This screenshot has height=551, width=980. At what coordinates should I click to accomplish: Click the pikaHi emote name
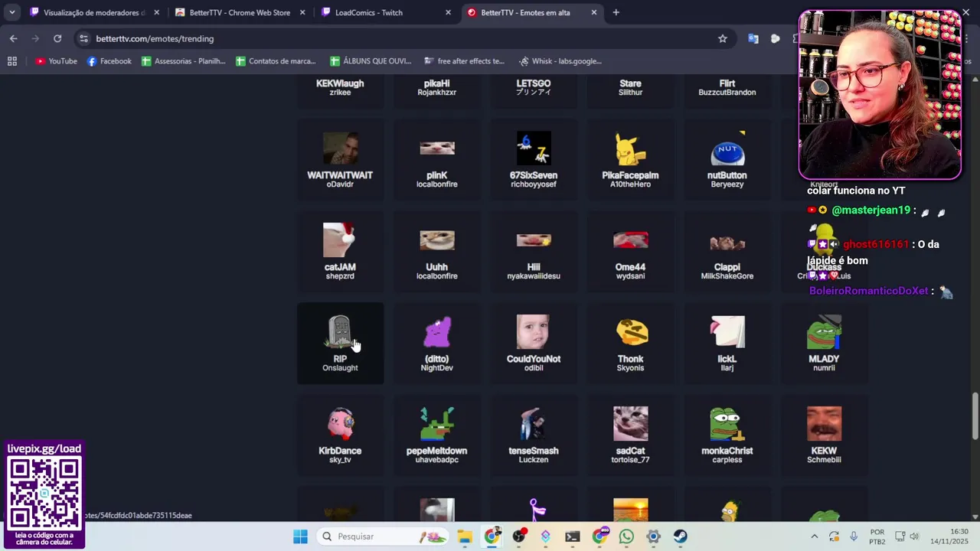tap(437, 83)
